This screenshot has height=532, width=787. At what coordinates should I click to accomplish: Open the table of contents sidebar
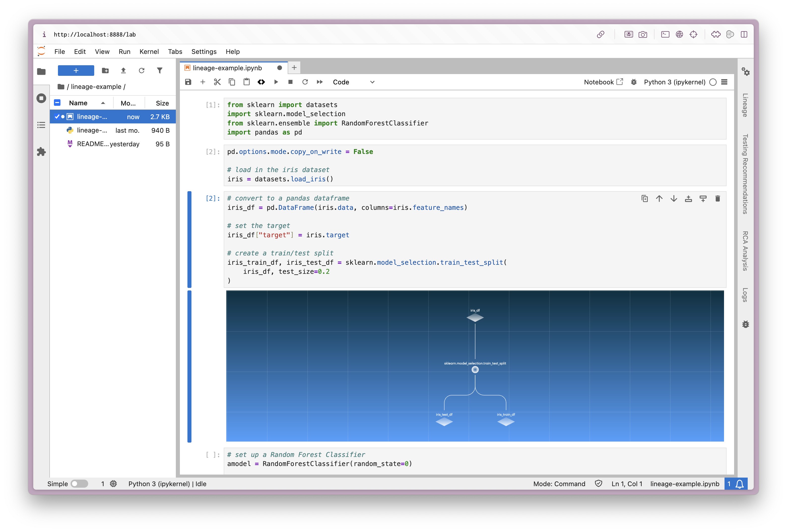41,125
